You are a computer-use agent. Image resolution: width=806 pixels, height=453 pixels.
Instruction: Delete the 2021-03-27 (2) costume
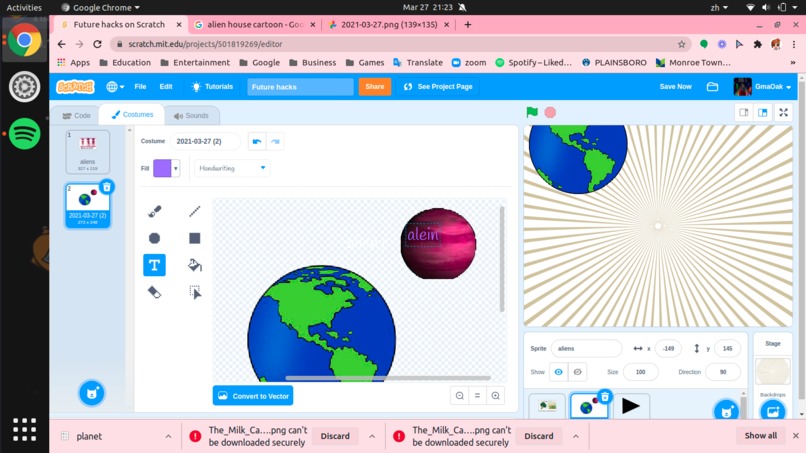(106, 187)
